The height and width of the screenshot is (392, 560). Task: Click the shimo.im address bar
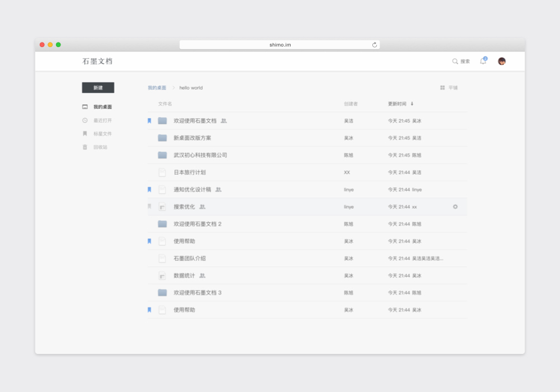[x=279, y=45]
